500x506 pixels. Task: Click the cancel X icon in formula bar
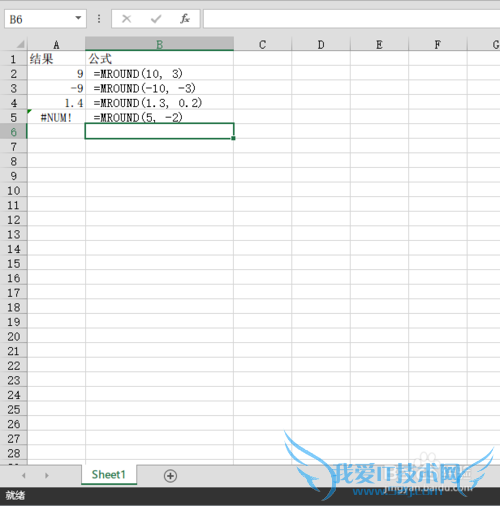[x=126, y=19]
